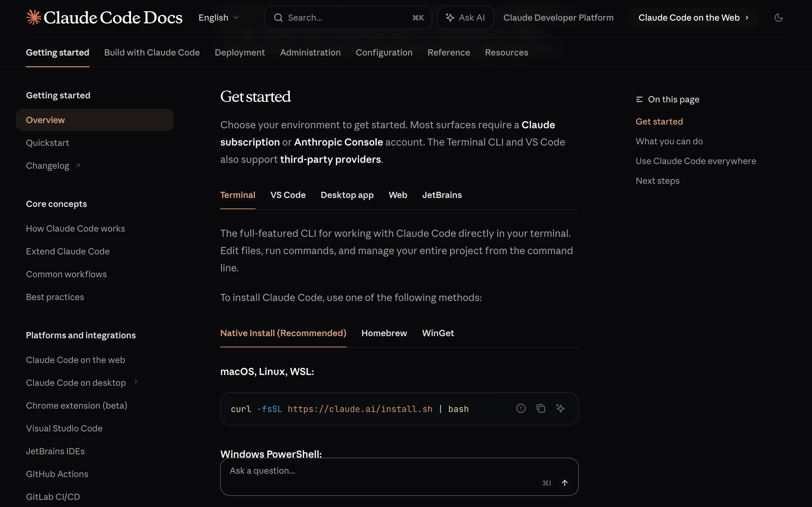This screenshot has width=812, height=507.
Task: Toggle dark mode with the moon icon
Action: pyautogui.click(x=779, y=18)
